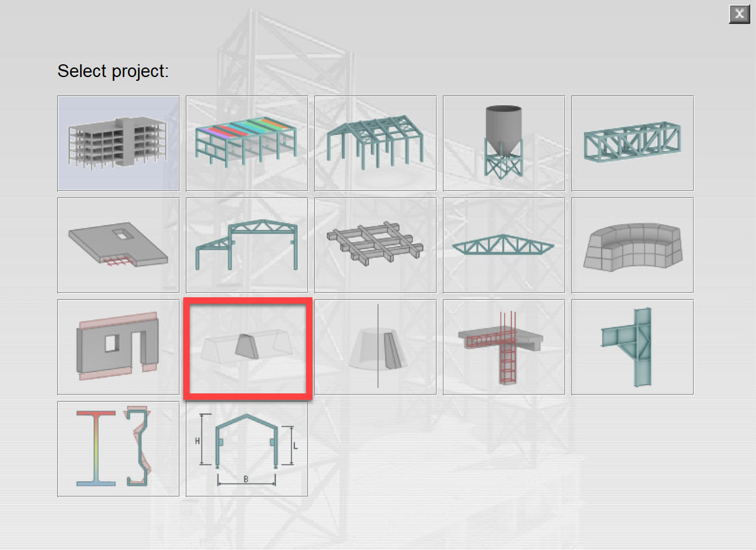Select the parametric frame with H B L dimensions
Image resolution: width=756 pixels, height=550 pixels.
point(246,448)
